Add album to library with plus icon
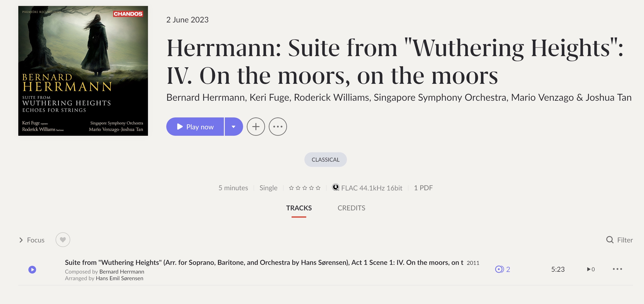This screenshot has height=304, width=644. point(256,127)
